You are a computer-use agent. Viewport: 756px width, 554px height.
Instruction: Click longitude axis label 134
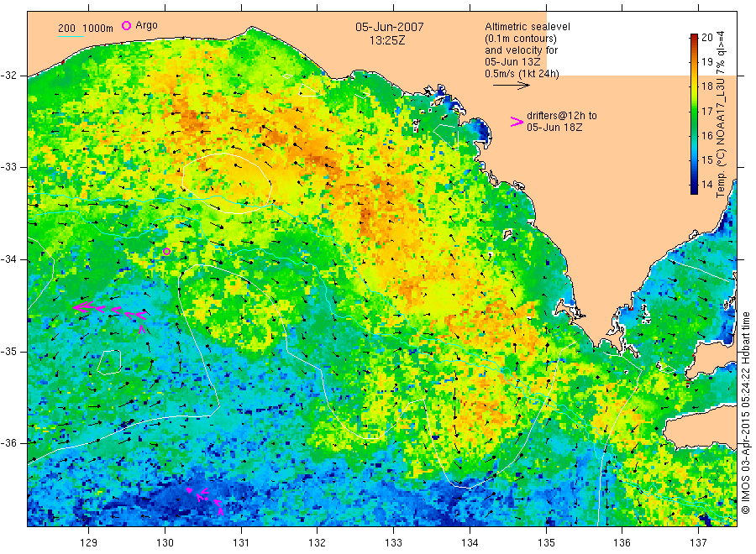pos(470,543)
